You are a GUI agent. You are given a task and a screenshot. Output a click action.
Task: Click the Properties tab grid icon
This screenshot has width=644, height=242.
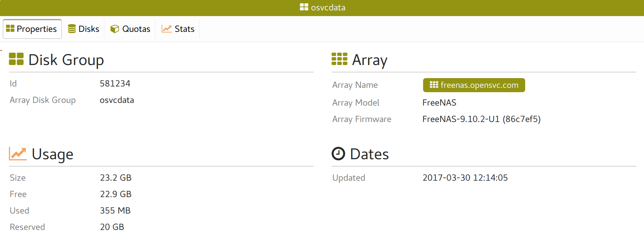point(10,29)
